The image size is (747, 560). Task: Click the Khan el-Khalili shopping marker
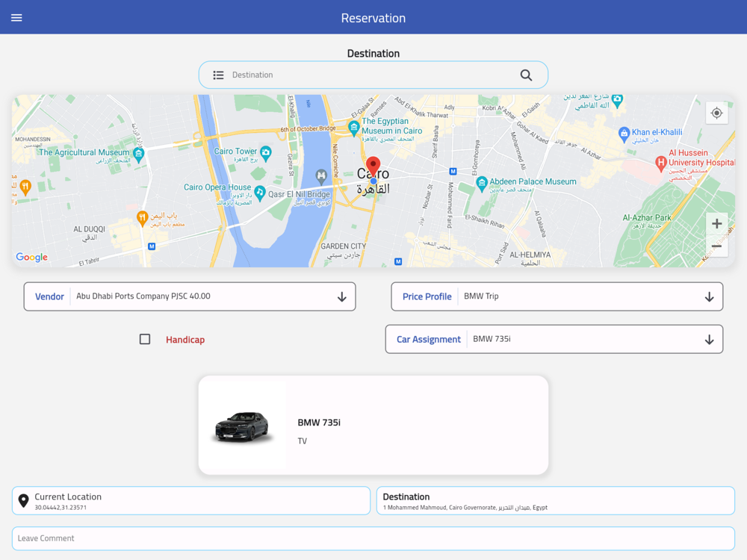tap(624, 134)
